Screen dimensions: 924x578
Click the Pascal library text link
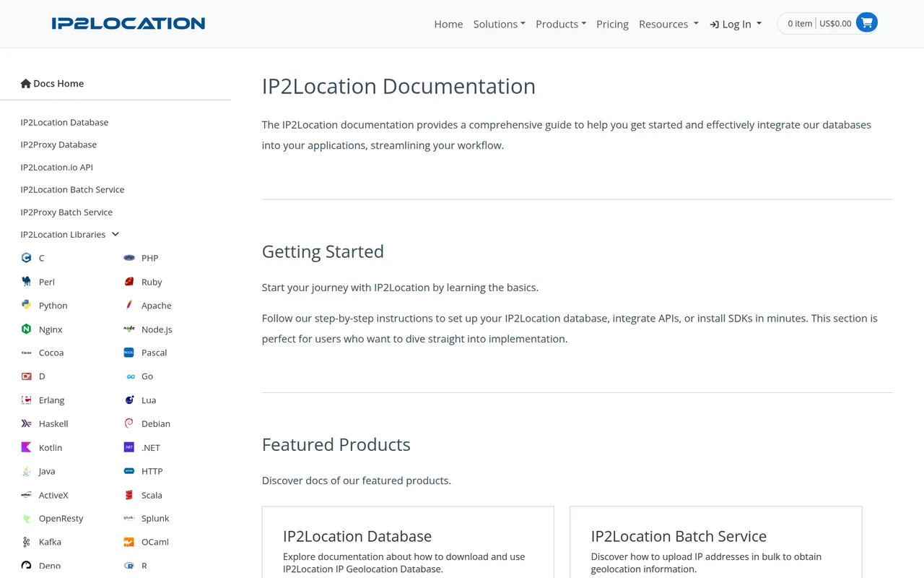pyautogui.click(x=154, y=353)
